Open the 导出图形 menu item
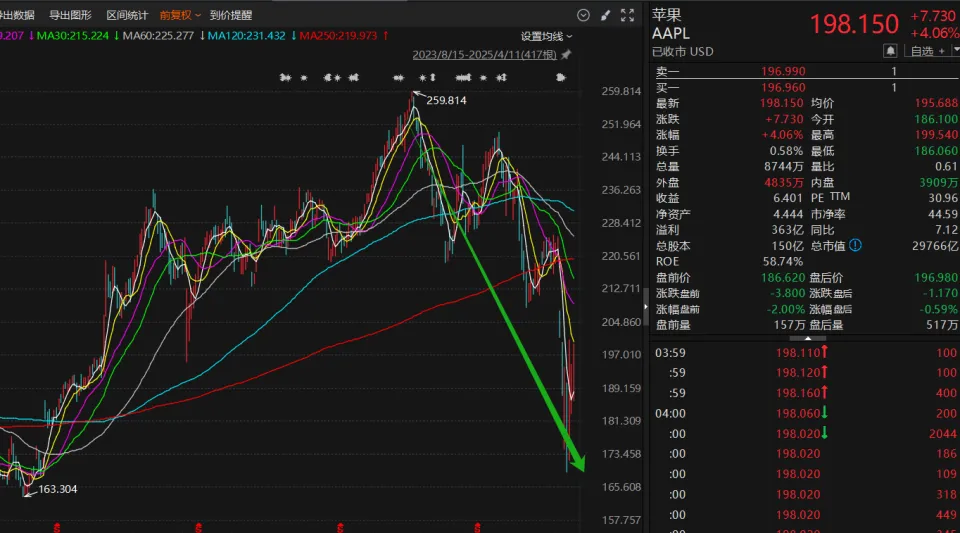960x533 pixels. point(70,15)
